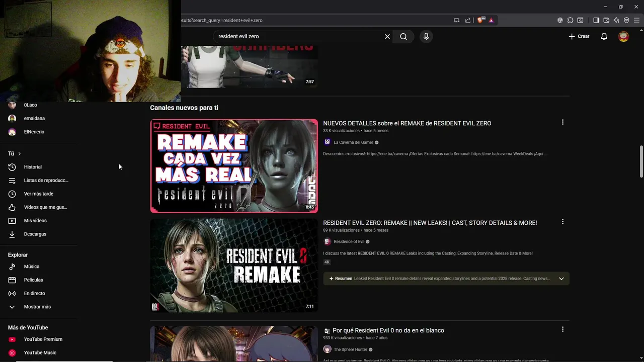Open video NUEVOS DETALLES sobre el REMAKE title
The height and width of the screenshot is (362, 644).
click(407, 123)
